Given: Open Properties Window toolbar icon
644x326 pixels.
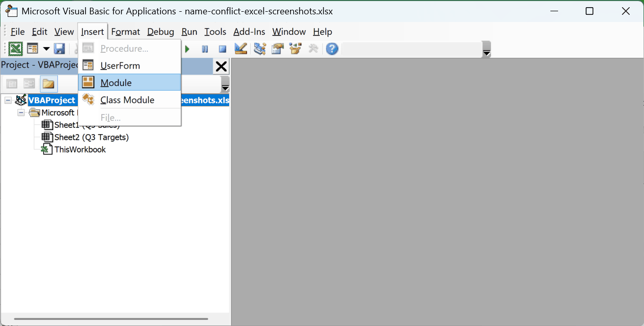Looking at the screenshot, I should point(278,49).
